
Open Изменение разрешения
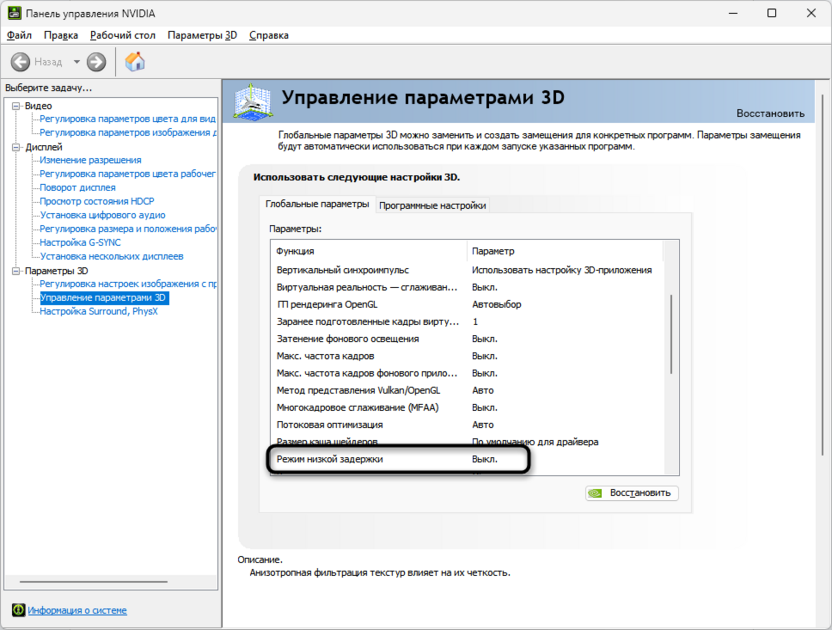(90, 160)
